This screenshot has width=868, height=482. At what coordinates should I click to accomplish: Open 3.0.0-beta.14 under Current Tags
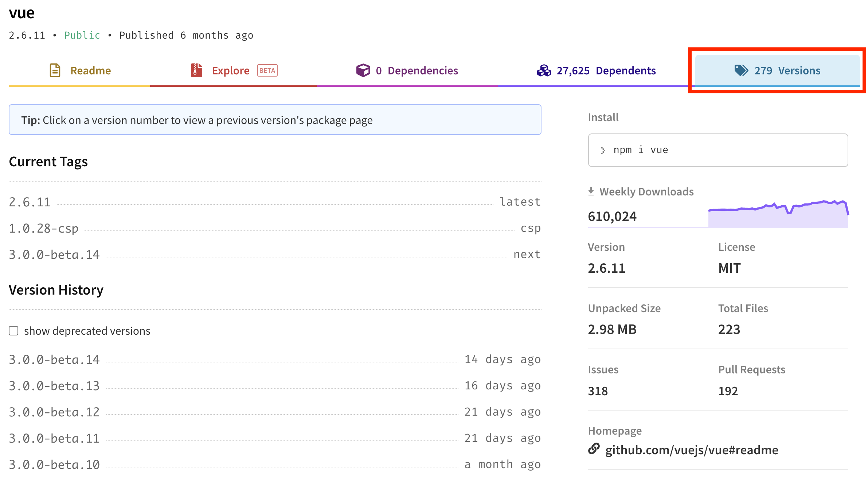54,254
